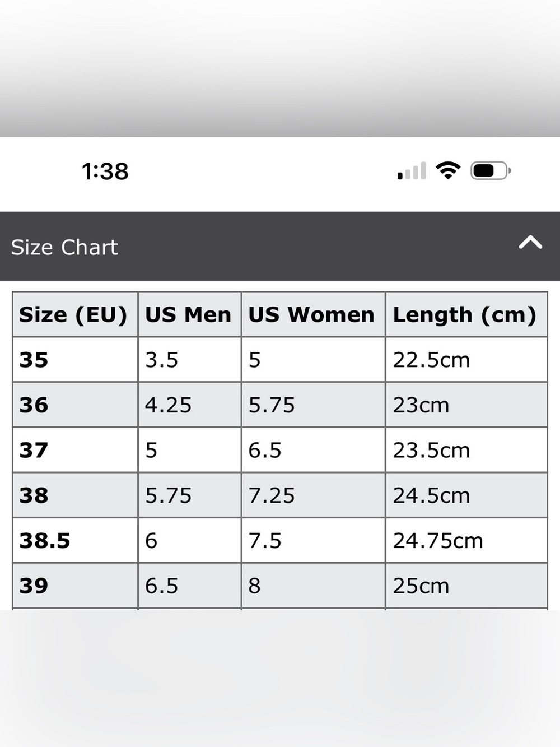Click the EU size 35 row cell

click(75, 360)
